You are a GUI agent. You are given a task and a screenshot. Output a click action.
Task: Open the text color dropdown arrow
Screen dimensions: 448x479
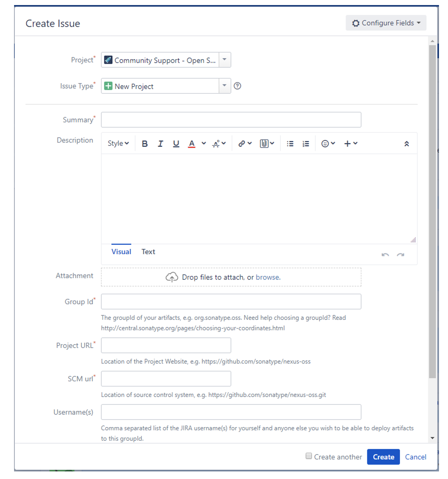[x=204, y=143]
